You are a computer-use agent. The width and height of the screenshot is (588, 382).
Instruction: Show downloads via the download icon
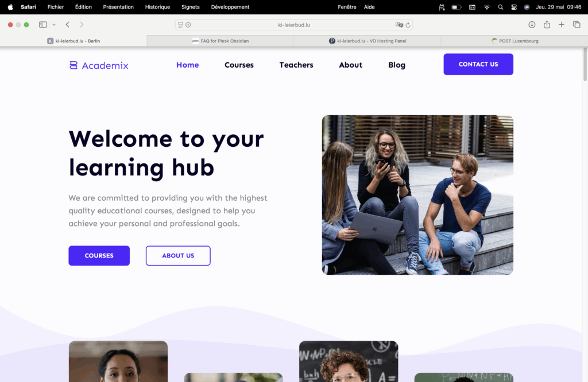click(532, 25)
